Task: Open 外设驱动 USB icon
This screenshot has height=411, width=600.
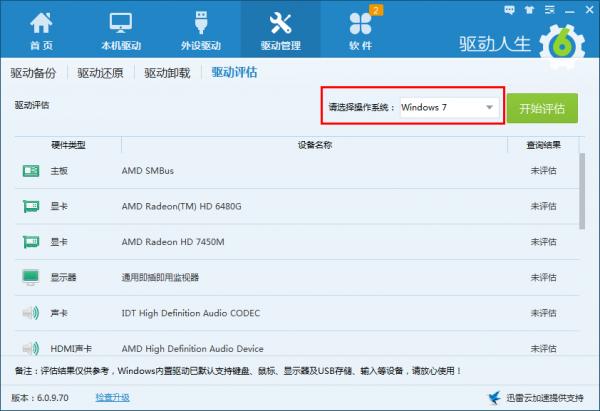Action: 201,23
